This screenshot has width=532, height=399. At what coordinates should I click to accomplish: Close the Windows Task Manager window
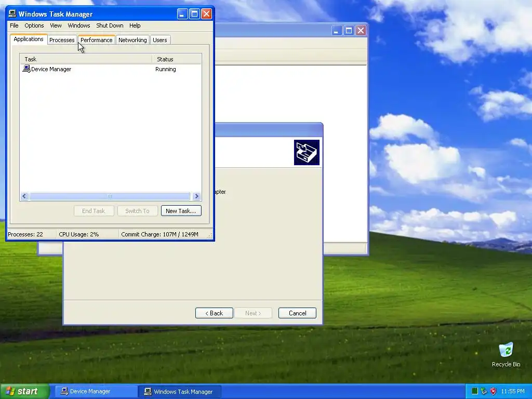click(207, 14)
